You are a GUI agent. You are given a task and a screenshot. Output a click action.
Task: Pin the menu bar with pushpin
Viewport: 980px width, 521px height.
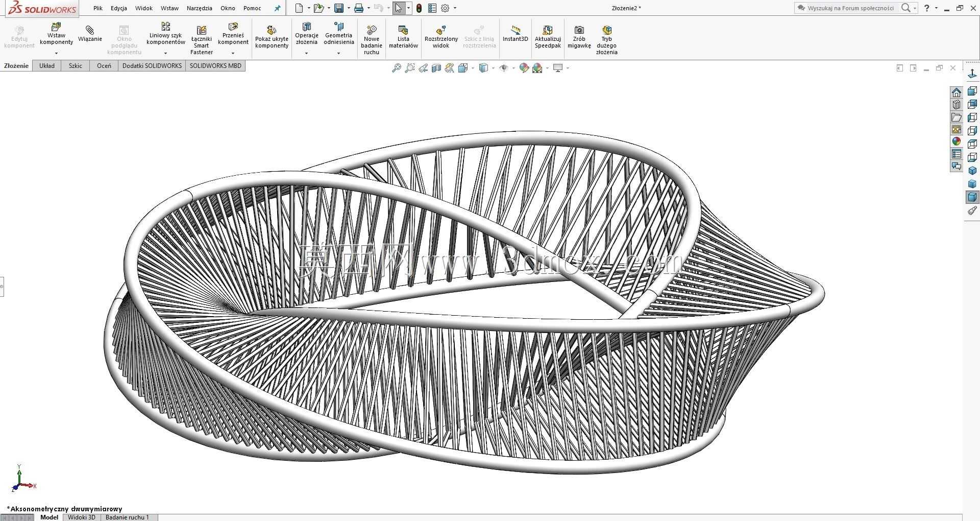(x=277, y=8)
